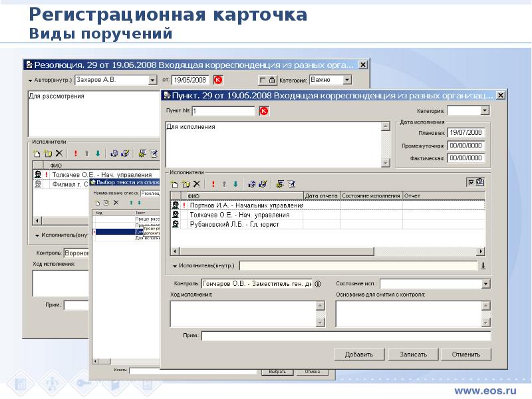Move executor up with gray arrow in Пункт
532x399 pixels.
(x=224, y=184)
